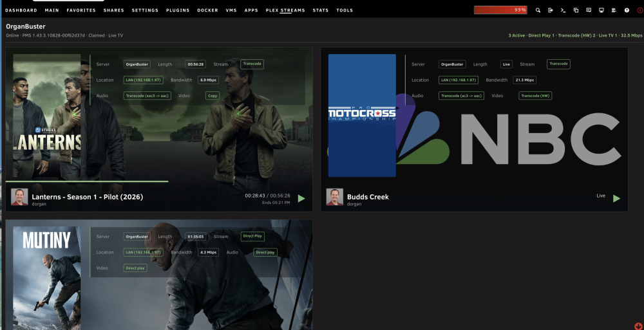
Task: Select the Shares menu item
Action: [114, 10]
